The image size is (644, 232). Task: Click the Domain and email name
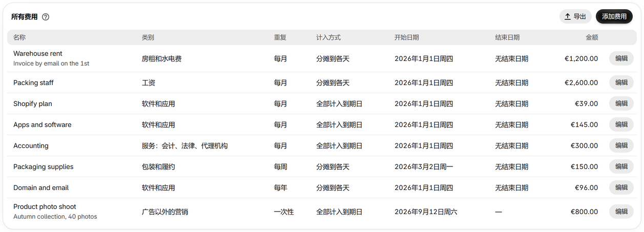click(41, 187)
